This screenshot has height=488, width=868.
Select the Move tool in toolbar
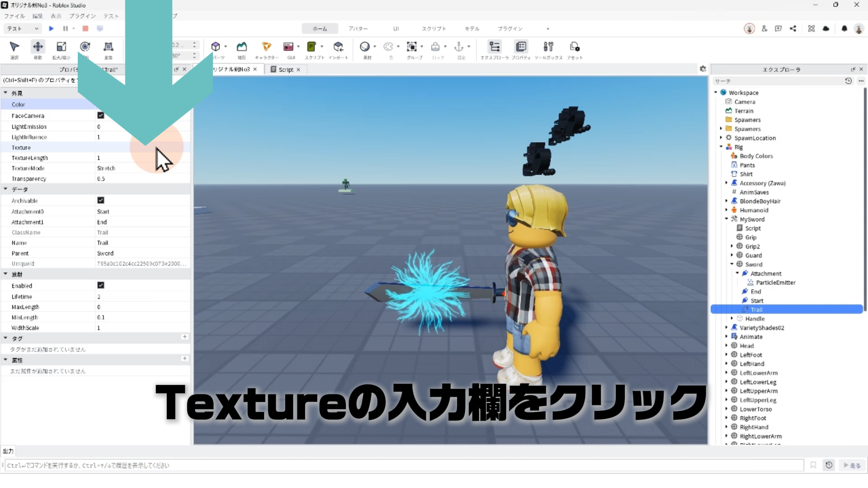point(38,47)
